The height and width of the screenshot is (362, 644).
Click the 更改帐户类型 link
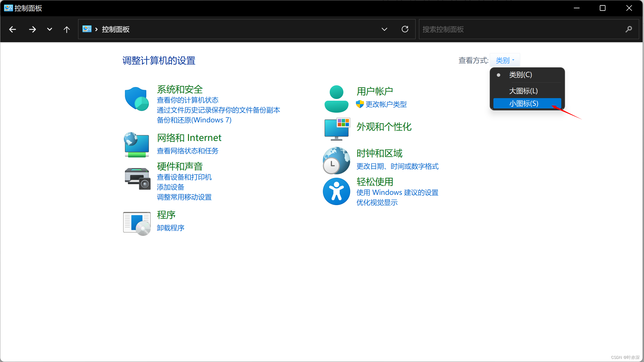click(386, 104)
